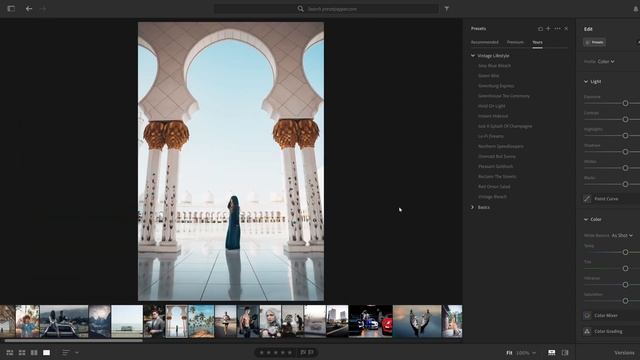Screen dimensions: 640x360
Task: Flag the photo as picked
Action: point(303,352)
